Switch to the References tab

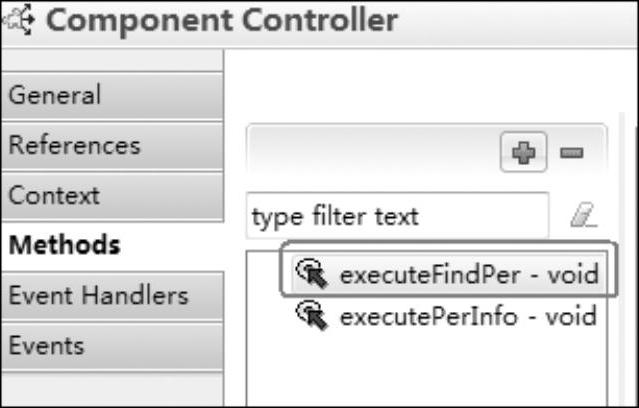[x=112, y=146]
